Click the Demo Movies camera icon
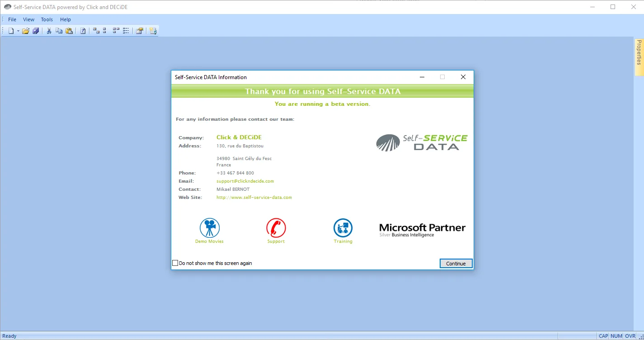The width and height of the screenshot is (644, 340). 210,228
